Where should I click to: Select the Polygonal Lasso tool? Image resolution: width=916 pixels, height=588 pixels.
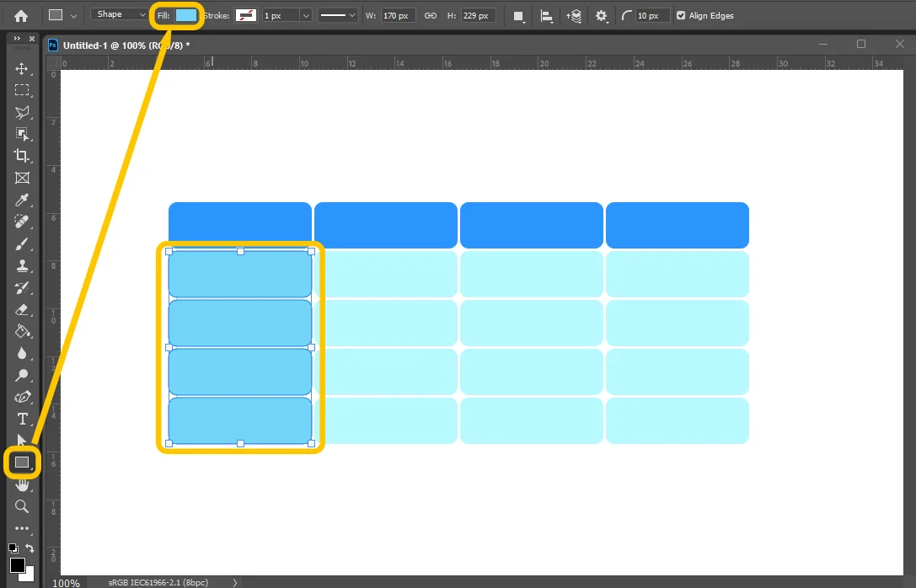pos(22,112)
